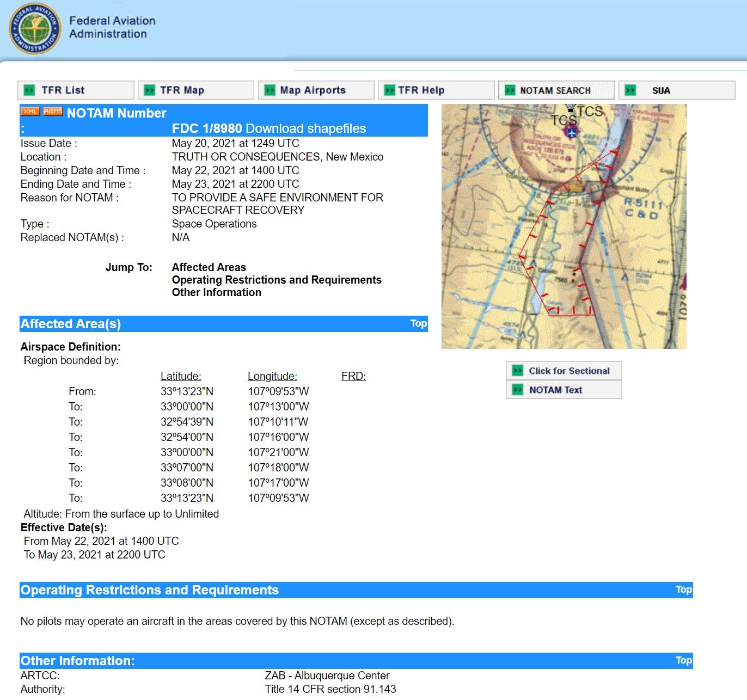This screenshot has width=747, height=700.
Task: Click green arrow icon beside SUA
Action: pyautogui.click(x=630, y=90)
